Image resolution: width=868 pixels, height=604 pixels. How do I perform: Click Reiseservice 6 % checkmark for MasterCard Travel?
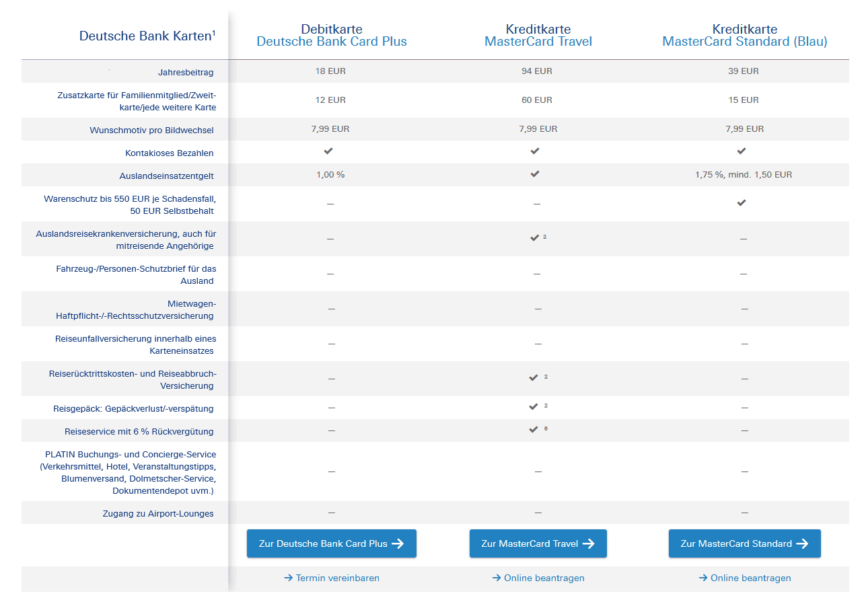click(534, 429)
